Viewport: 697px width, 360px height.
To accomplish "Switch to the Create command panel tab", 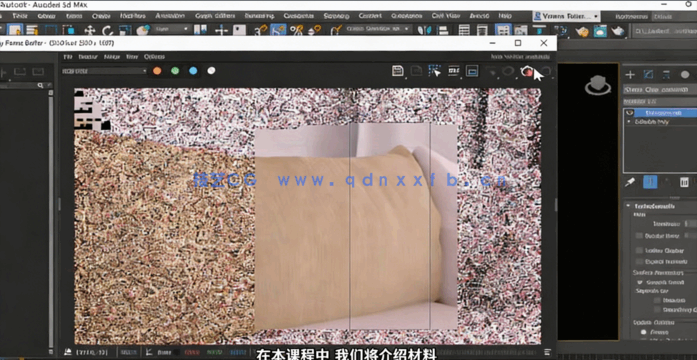I will [x=630, y=74].
